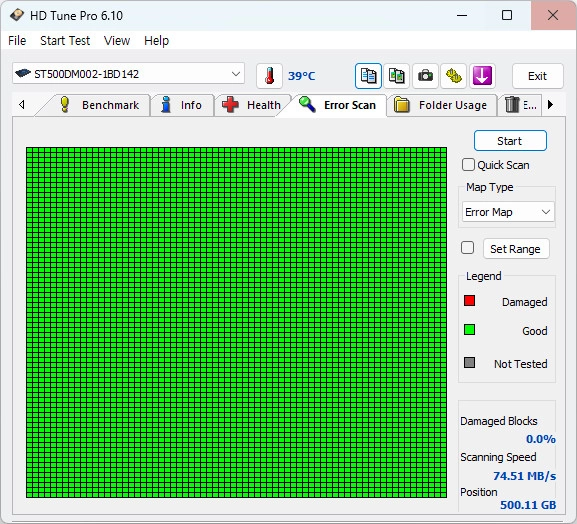The width and height of the screenshot is (577, 524).
Task: Click the Info tab blue 'i' icon
Action: coord(166,105)
